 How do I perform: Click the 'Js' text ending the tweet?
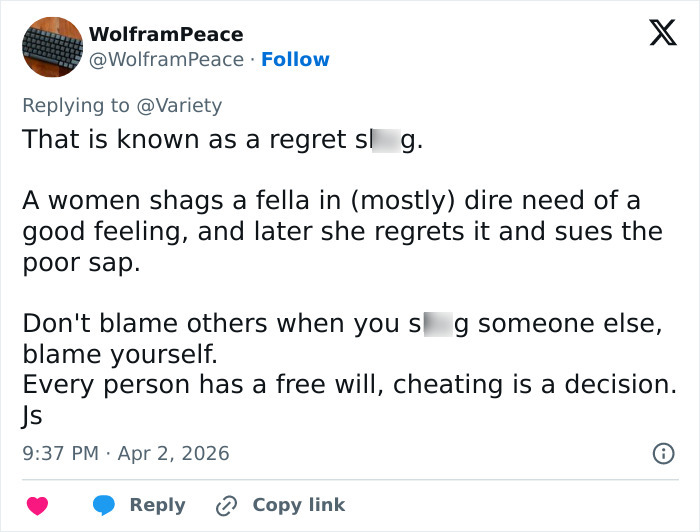tap(32, 416)
